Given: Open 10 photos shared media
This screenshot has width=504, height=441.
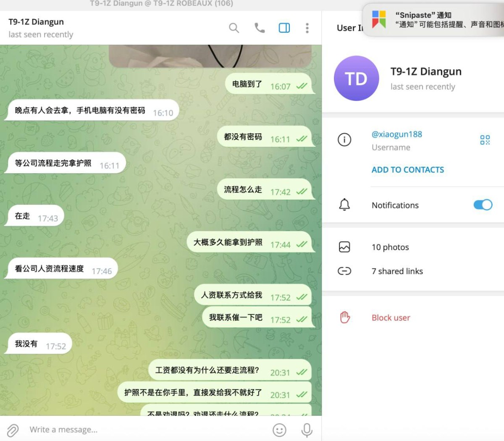Looking at the screenshot, I should click(390, 247).
